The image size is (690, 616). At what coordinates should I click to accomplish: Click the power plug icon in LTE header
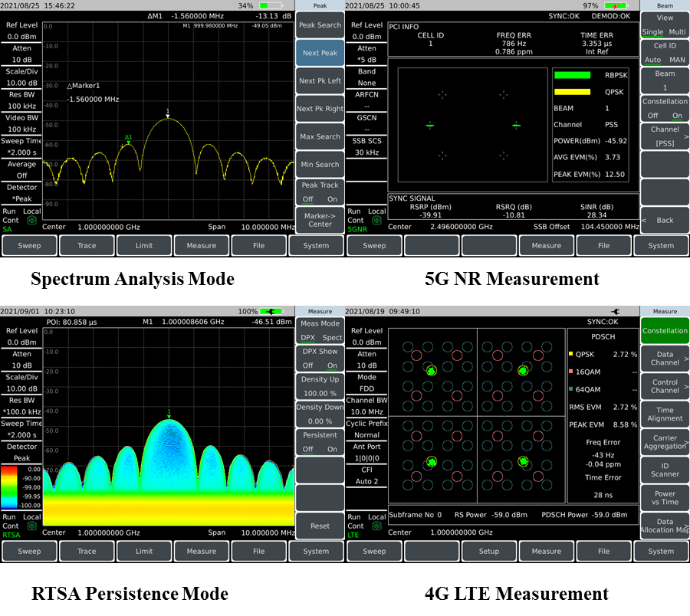pos(614,312)
